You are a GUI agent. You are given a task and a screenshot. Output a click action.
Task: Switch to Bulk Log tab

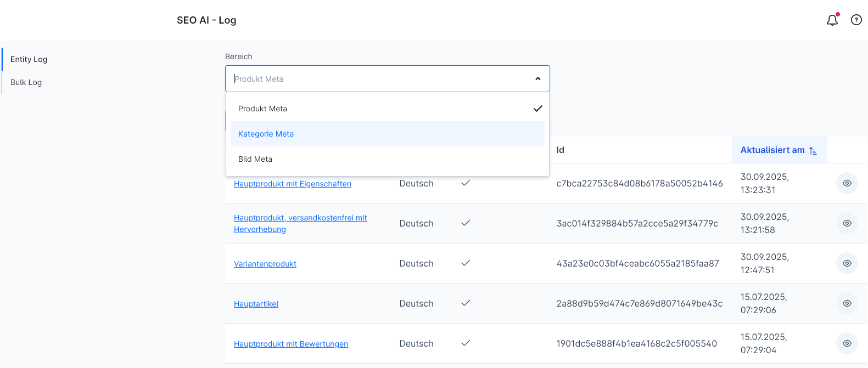coord(26,82)
